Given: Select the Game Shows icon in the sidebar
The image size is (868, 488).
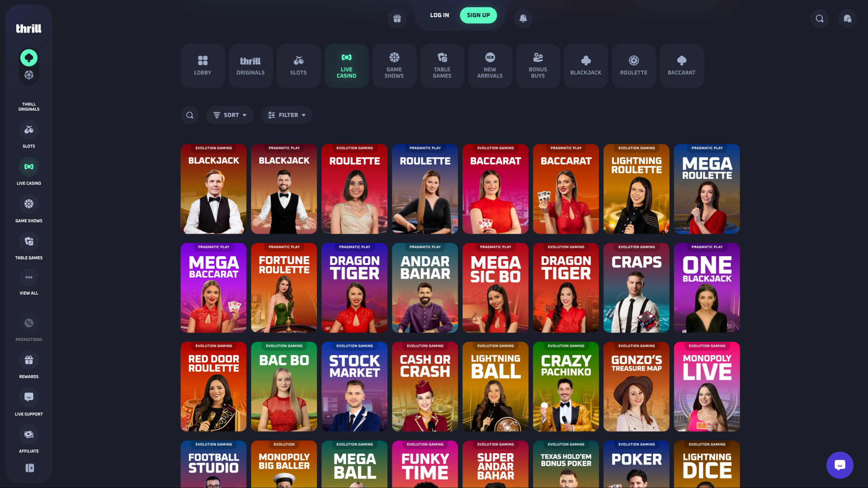Looking at the screenshot, I should 29,204.
